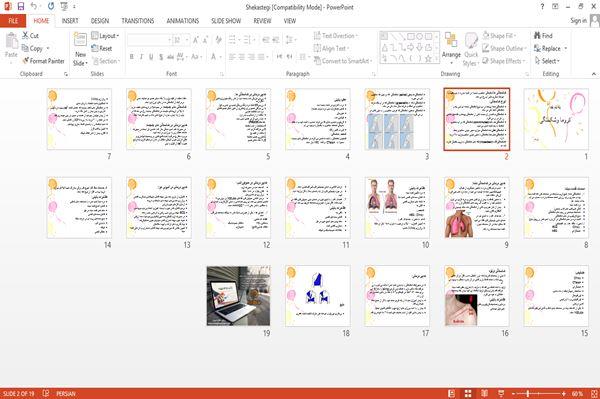This screenshot has width=600, height=399.
Task: Select slide 1 thumbnail
Action: [556, 119]
